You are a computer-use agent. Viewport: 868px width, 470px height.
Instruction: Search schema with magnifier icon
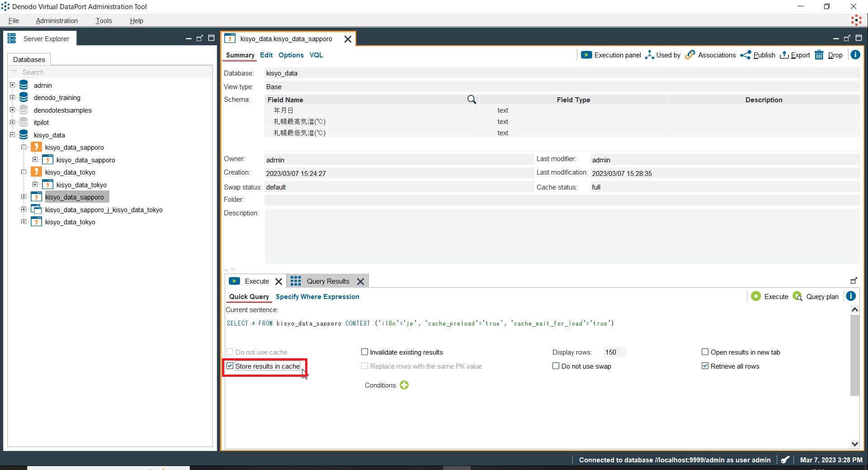[x=472, y=100]
